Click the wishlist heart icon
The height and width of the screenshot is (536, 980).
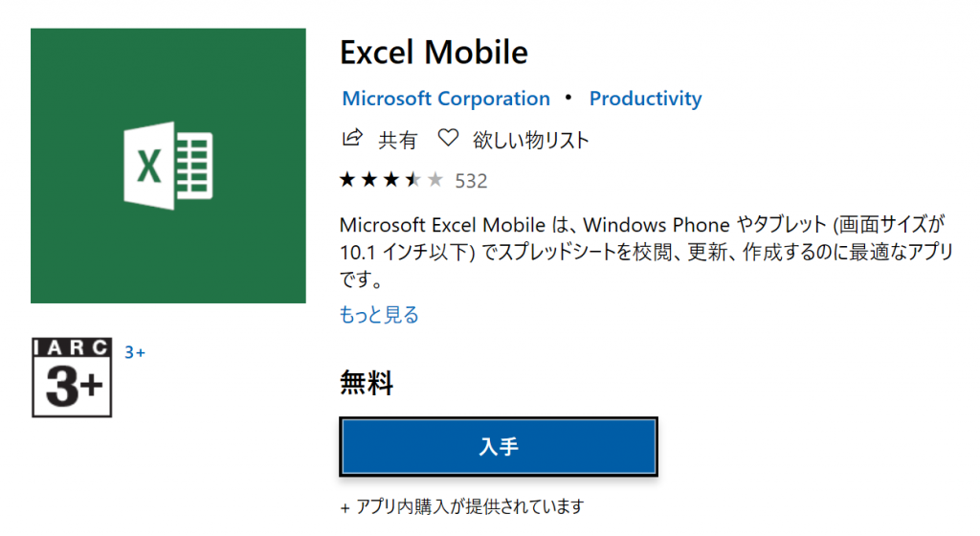point(448,138)
